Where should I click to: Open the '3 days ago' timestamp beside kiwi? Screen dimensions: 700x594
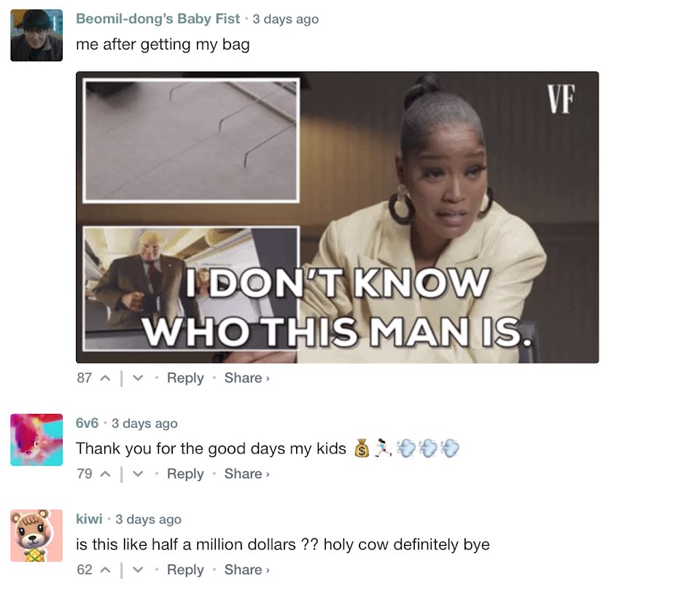pyautogui.click(x=148, y=519)
